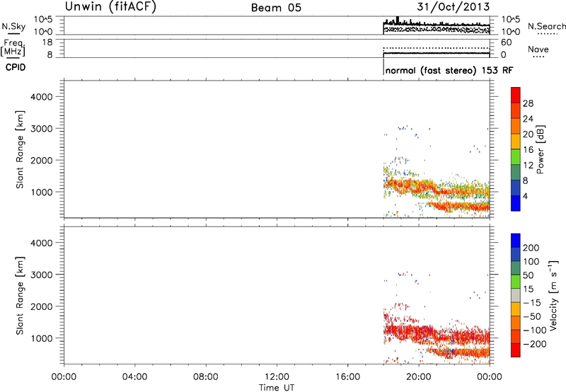The image size is (566, 392).
Task: Click the dotted line sample under Nave
Action: (538, 57)
